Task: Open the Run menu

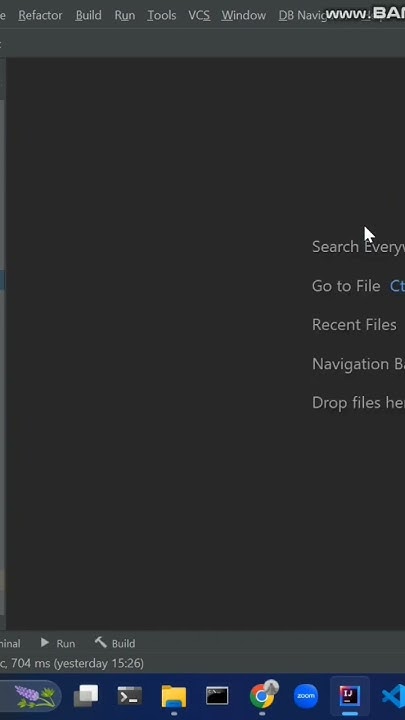Action: tap(124, 15)
